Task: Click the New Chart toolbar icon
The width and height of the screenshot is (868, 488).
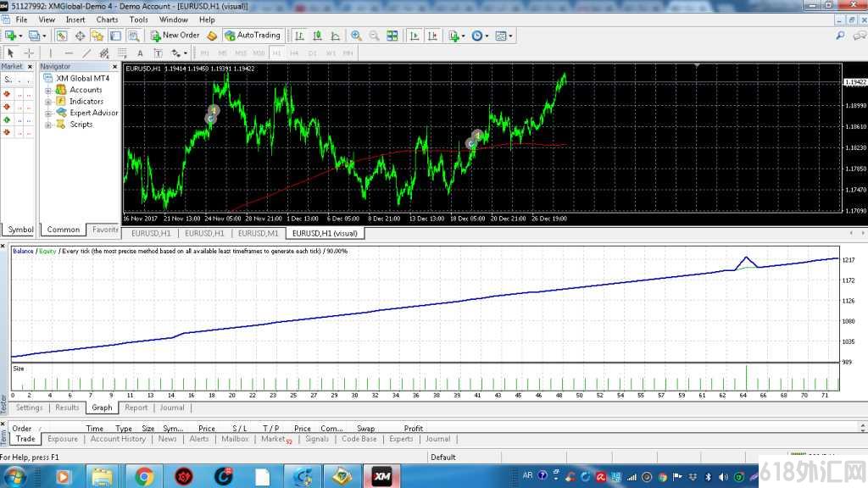Action: click(x=10, y=36)
